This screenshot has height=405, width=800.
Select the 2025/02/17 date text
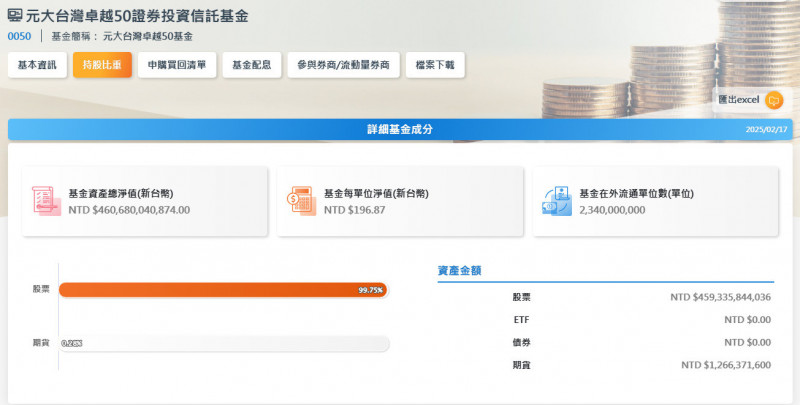coord(766,130)
